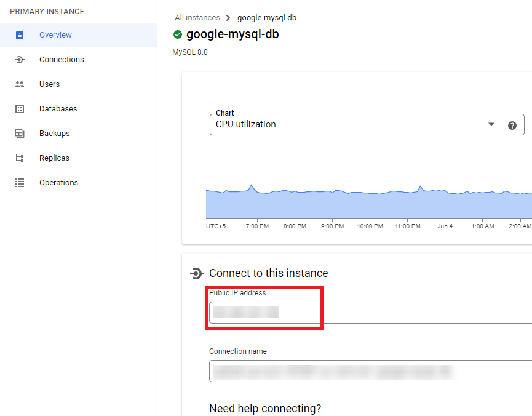Open chart help question mark icon
The height and width of the screenshot is (416, 532).
coord(512,126)
